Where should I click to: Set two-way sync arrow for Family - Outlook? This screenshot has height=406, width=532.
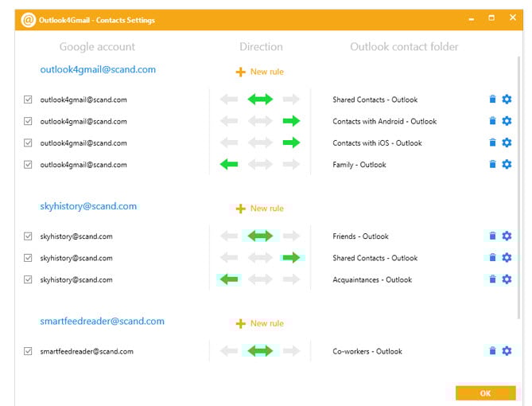pos(260,164)
